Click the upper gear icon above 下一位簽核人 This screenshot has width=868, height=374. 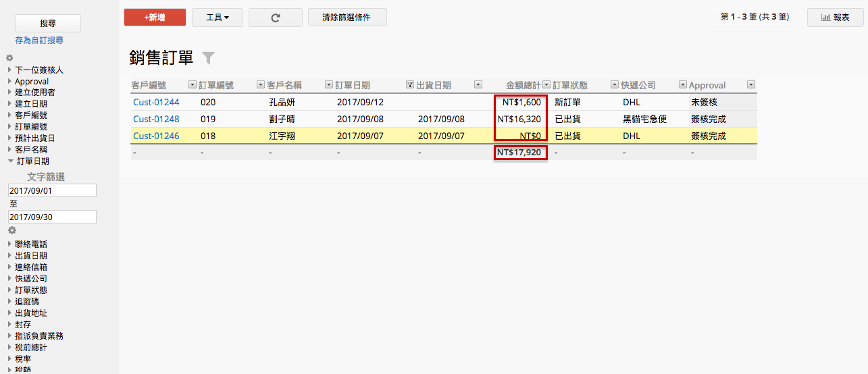pos(9,58)
